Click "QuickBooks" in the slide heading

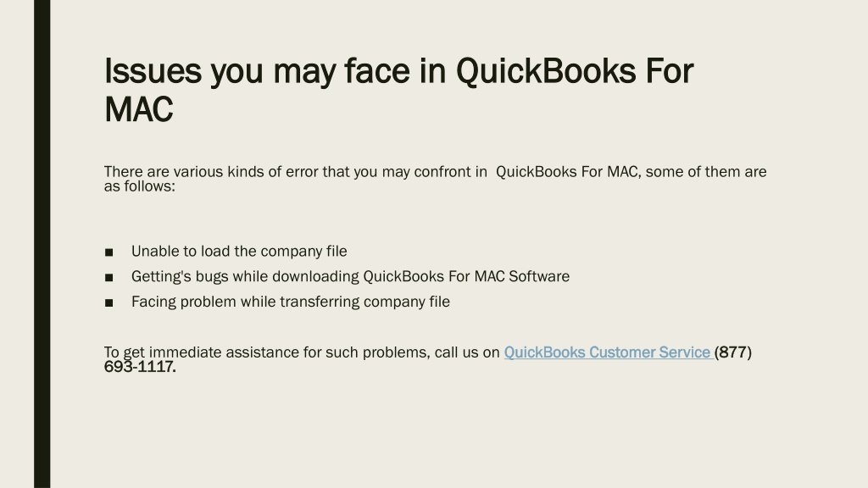546,71
